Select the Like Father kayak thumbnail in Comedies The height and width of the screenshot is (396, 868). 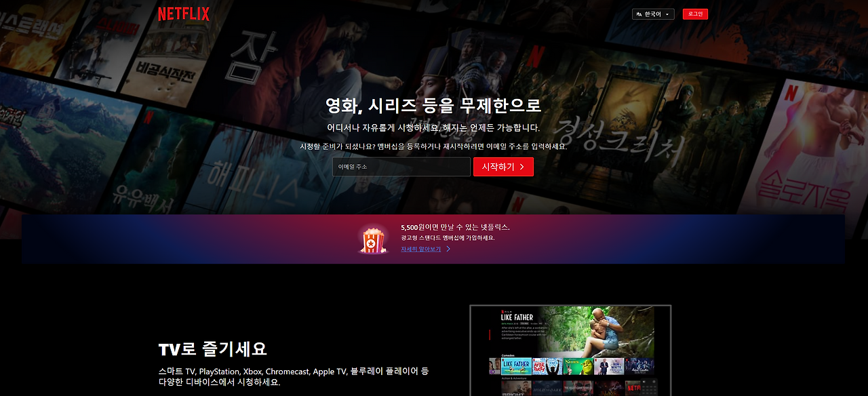click(x=516, y=366)
